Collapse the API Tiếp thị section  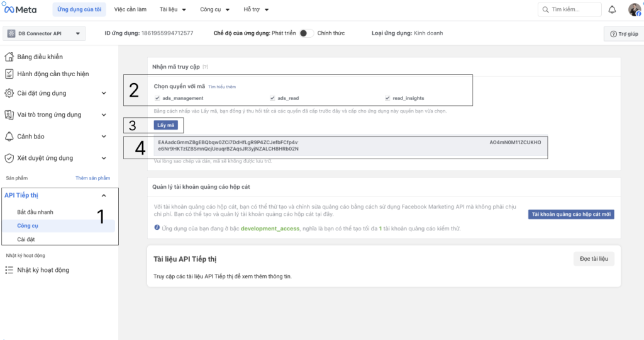pos(104,195)
